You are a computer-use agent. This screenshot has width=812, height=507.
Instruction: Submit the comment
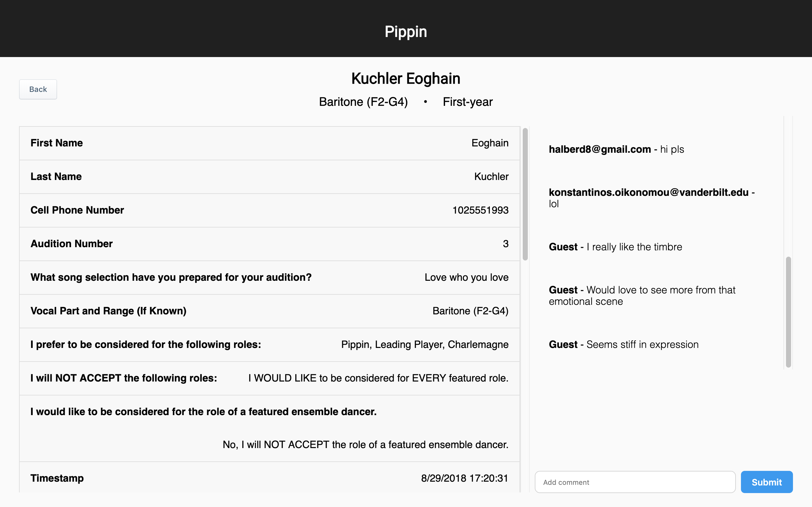pyautogui.click(x=766, y=482)
